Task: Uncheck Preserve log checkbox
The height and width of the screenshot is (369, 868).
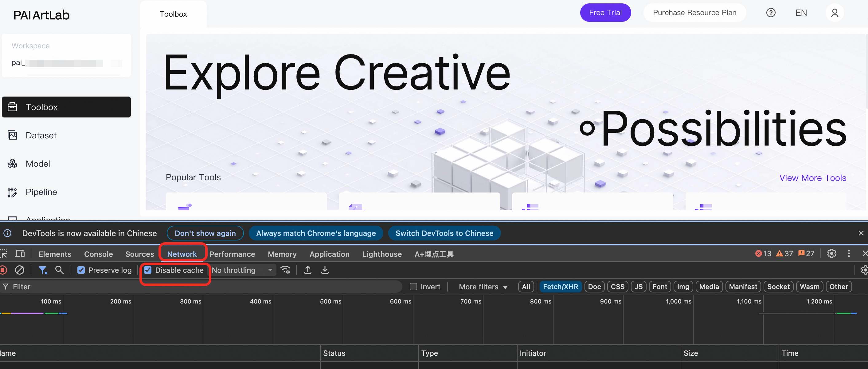Action: point(81,270)
